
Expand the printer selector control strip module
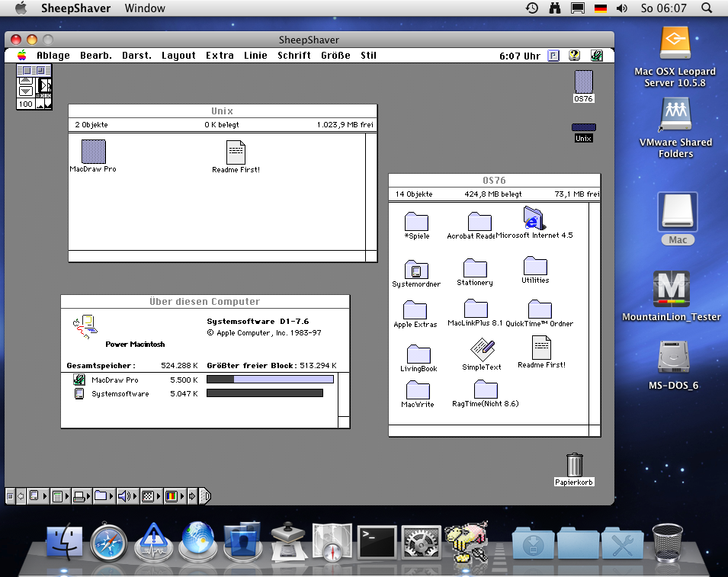(x=82, y=496)
